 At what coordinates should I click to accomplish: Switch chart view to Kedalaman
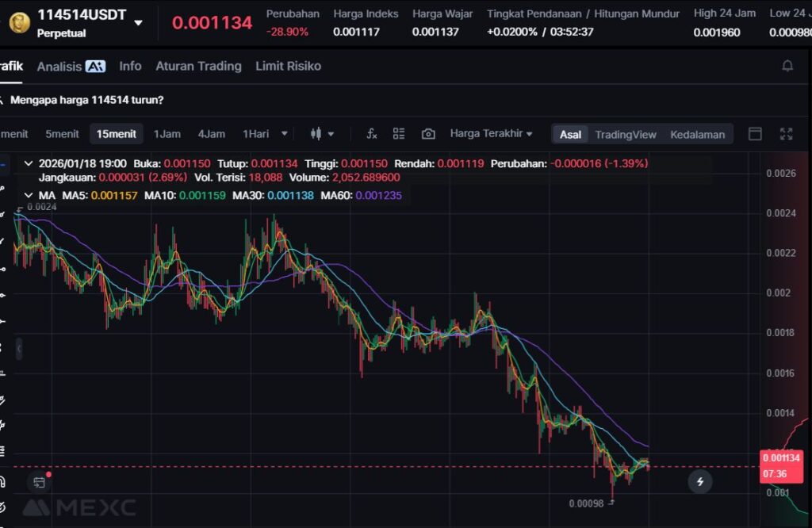(x=697, y=134)
